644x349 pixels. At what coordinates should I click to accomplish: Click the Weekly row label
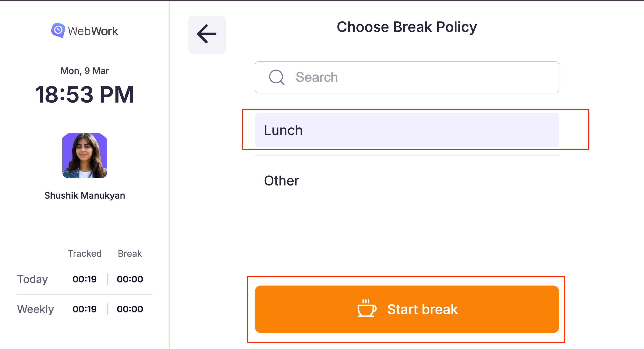(x=35, y=309)
